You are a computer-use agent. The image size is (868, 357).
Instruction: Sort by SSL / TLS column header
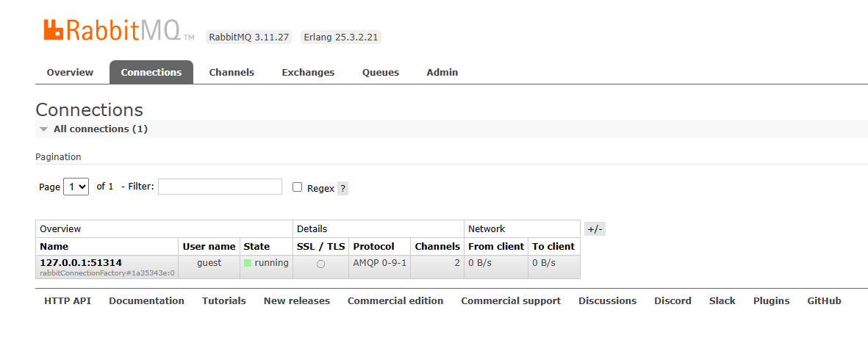coord(321,246)
